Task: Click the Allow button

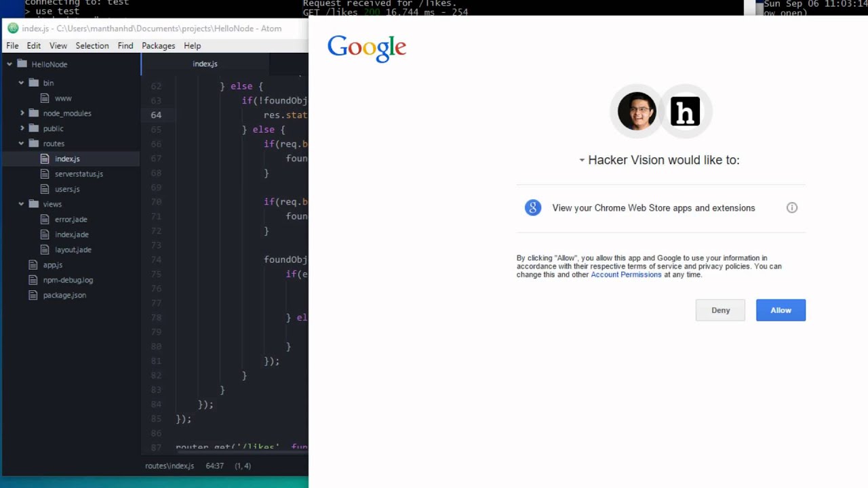Action: click(x=781, y=310)
